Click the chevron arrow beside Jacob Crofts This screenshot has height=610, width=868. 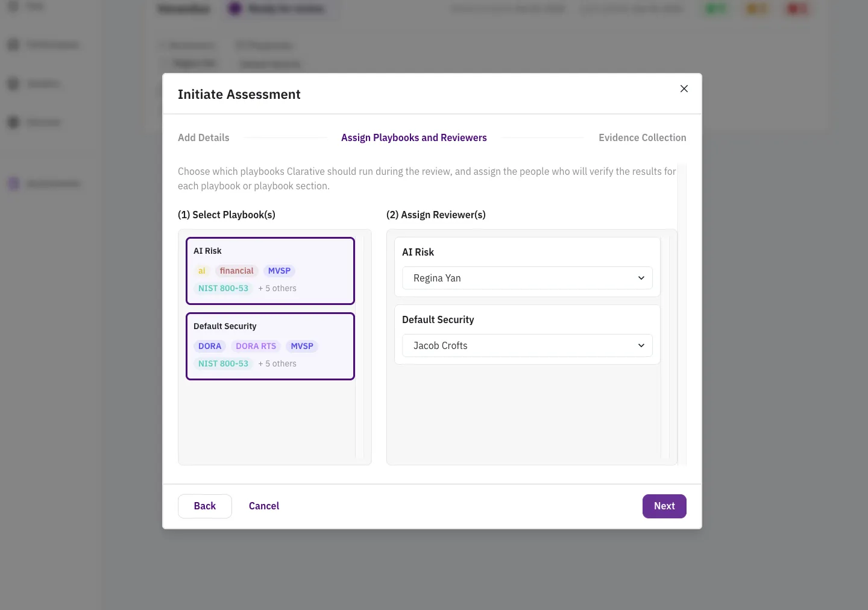tap(641, 345)
